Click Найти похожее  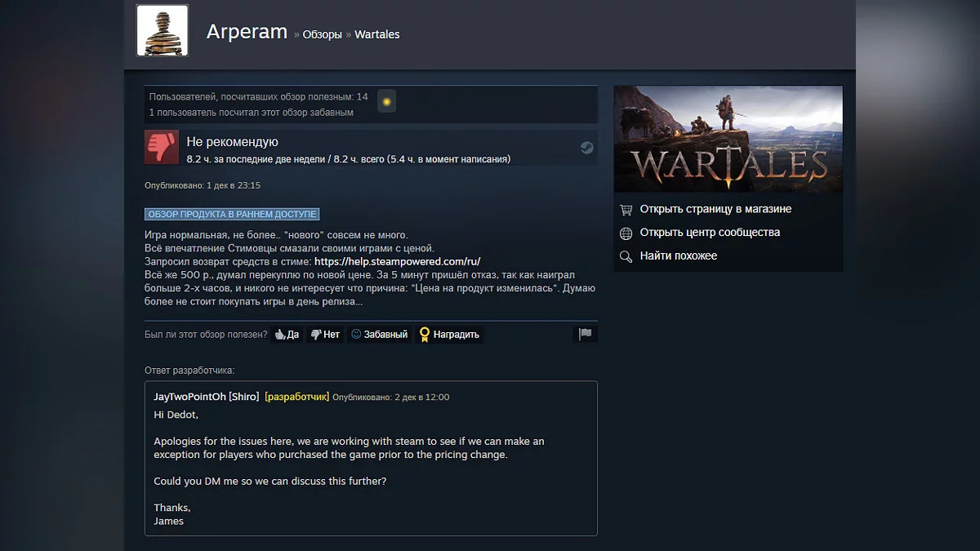(x=679, y=256)
